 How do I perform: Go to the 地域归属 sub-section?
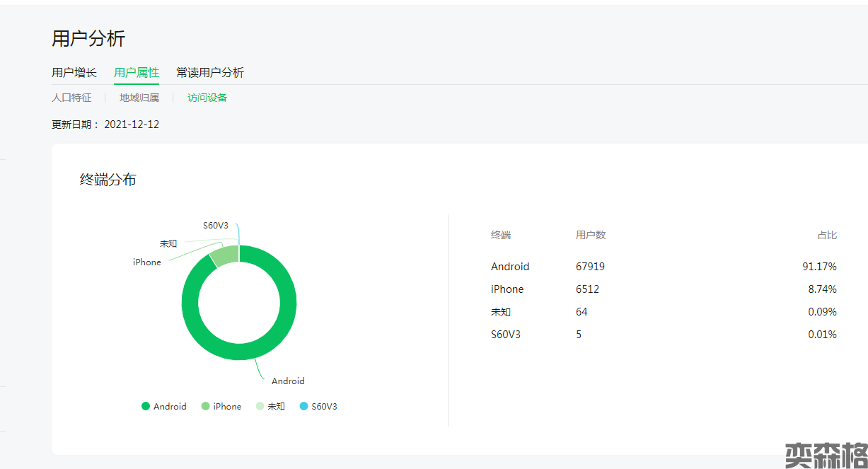click(139, 98)
